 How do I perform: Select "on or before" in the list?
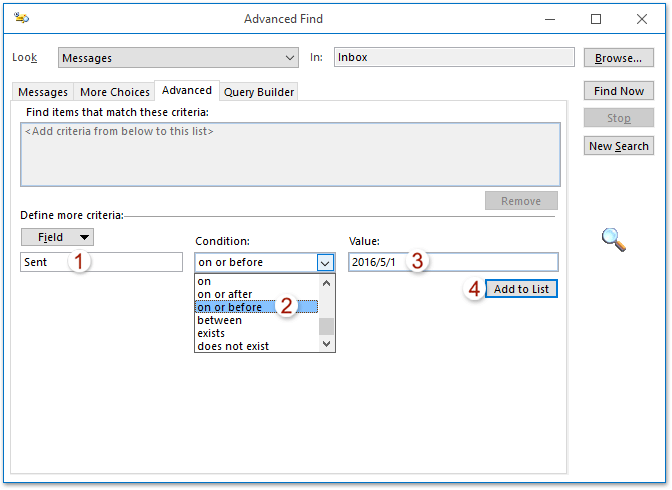point(257,307)
